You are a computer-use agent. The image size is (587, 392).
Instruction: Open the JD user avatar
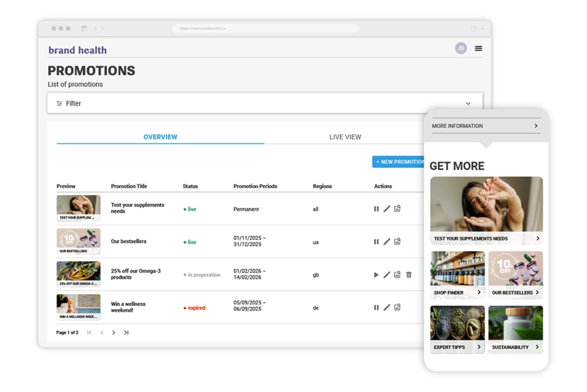[x=461, y=48]
